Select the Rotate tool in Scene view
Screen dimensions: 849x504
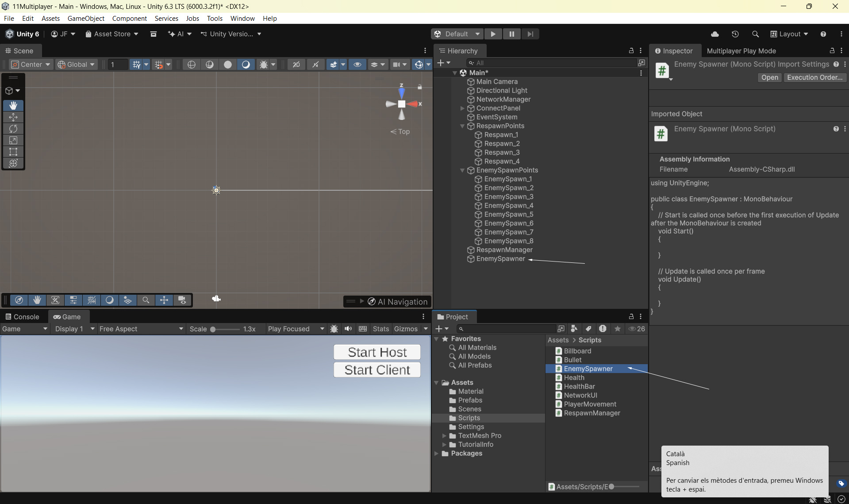click(13, 129)
